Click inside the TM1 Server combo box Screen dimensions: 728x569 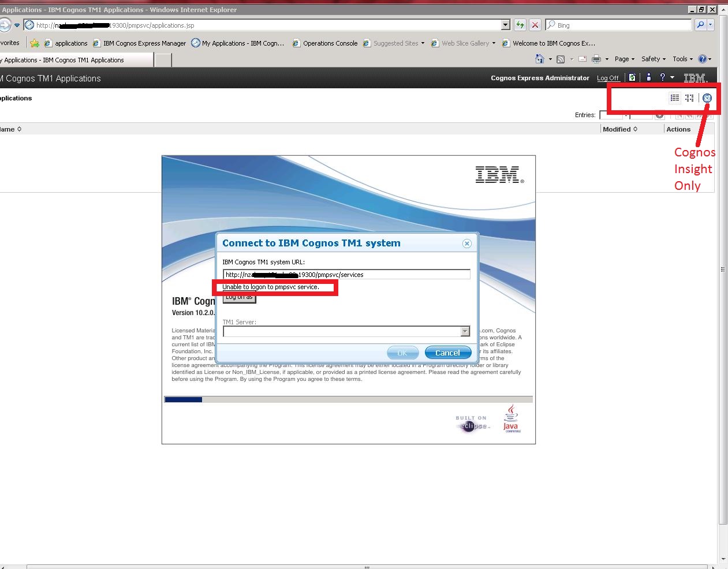[342, 331]
